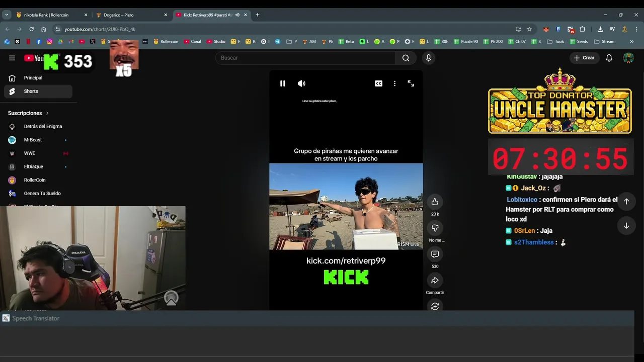Viewport: 644px width, 362px height.
Task: Click the YouTube search magnifier button
Action: 406,58
